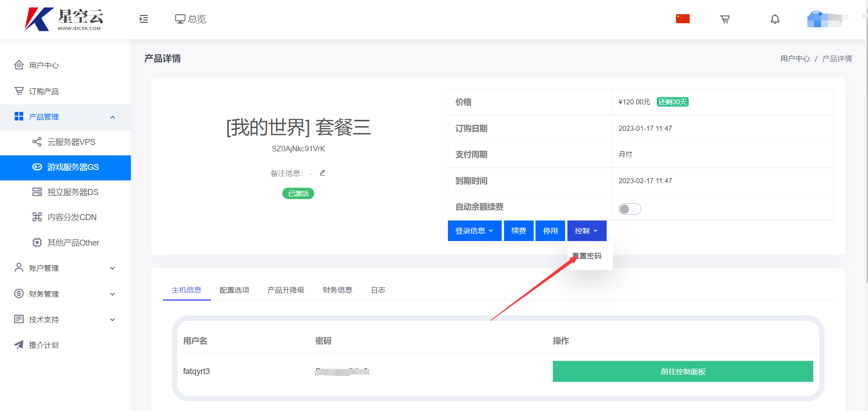Expand the 财务管理 menu
Screen dimensions: 868x411
click(x=65, y=294)
